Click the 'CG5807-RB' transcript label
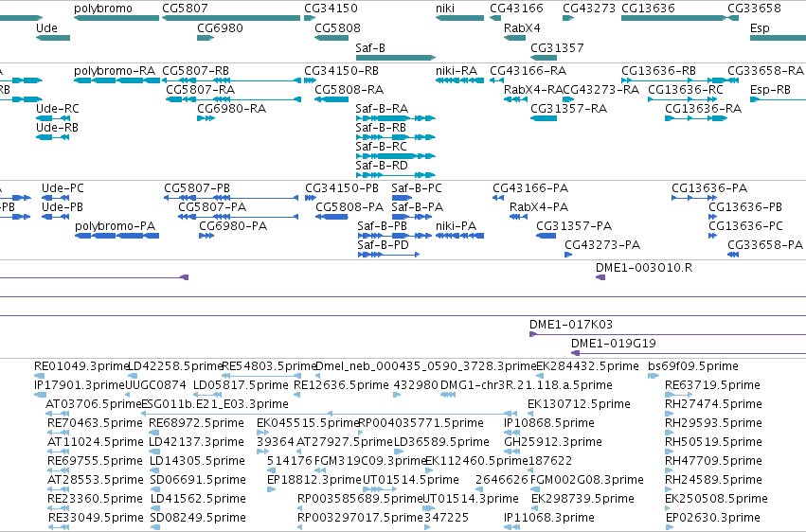This screenshot has height=532, width=806. click(x=196, y=70)
